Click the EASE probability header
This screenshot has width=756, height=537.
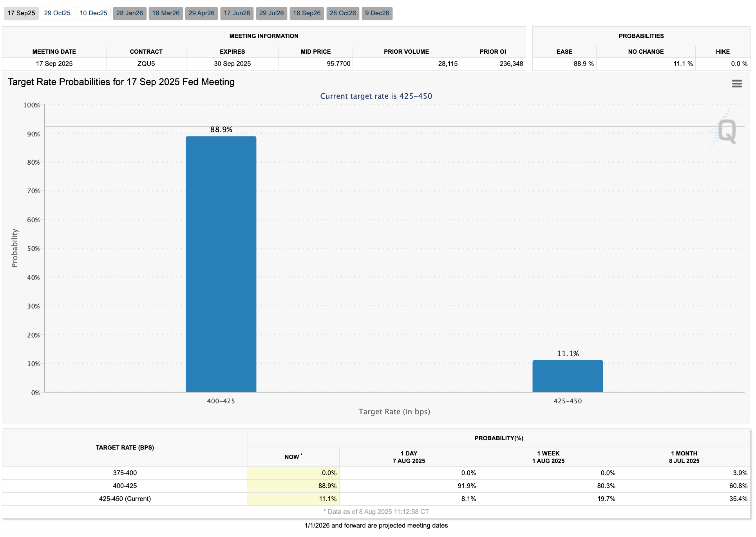(x=564, y=52)
